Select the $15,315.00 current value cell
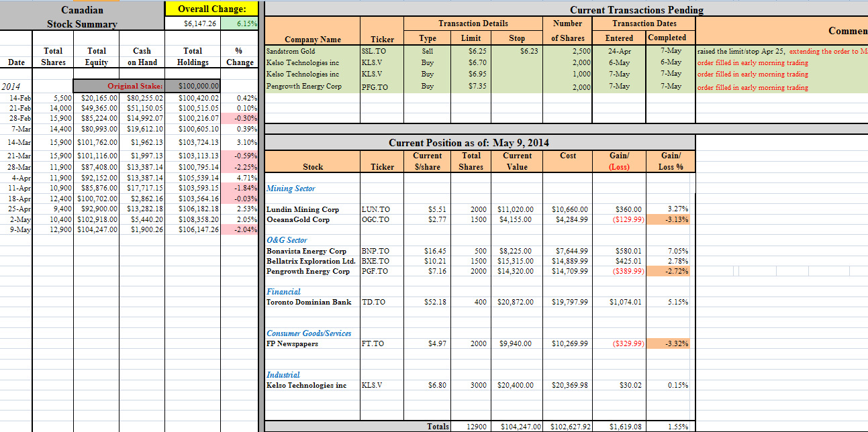The image size is (868, 432). coord(517,262)
